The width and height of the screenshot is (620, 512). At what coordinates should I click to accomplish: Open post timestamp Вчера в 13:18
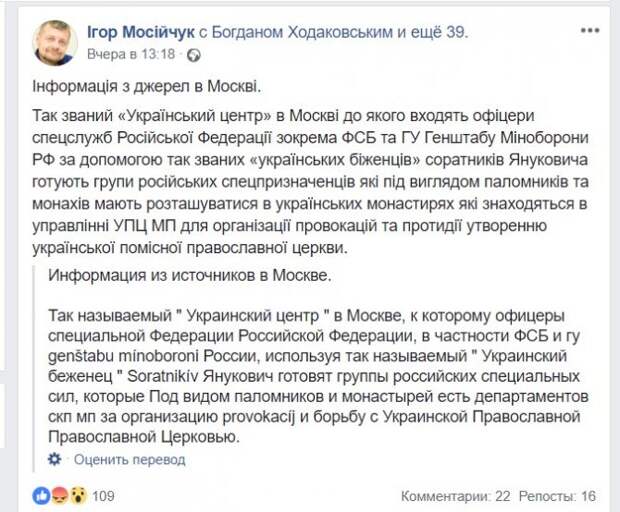[x=131, y=54]
